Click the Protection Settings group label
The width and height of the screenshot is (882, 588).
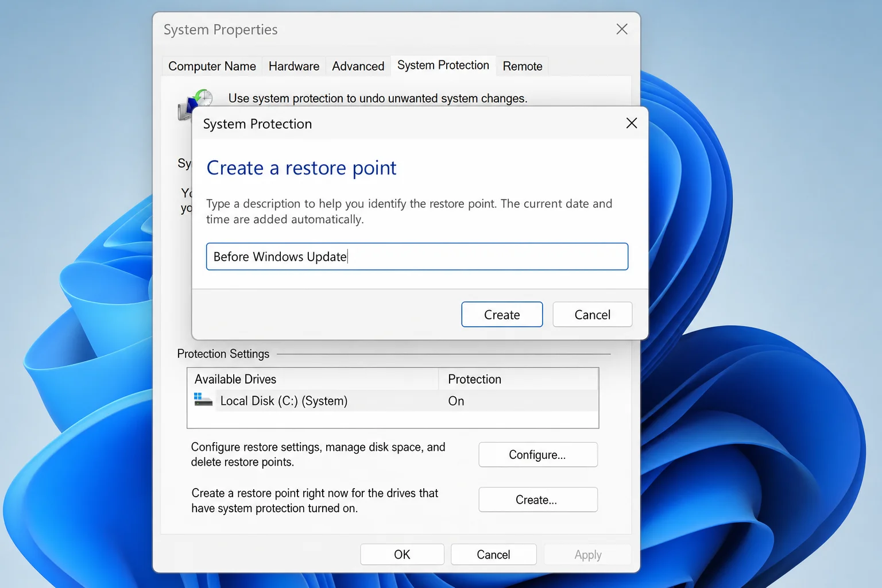pyautogui.click(x=223, y=354)
